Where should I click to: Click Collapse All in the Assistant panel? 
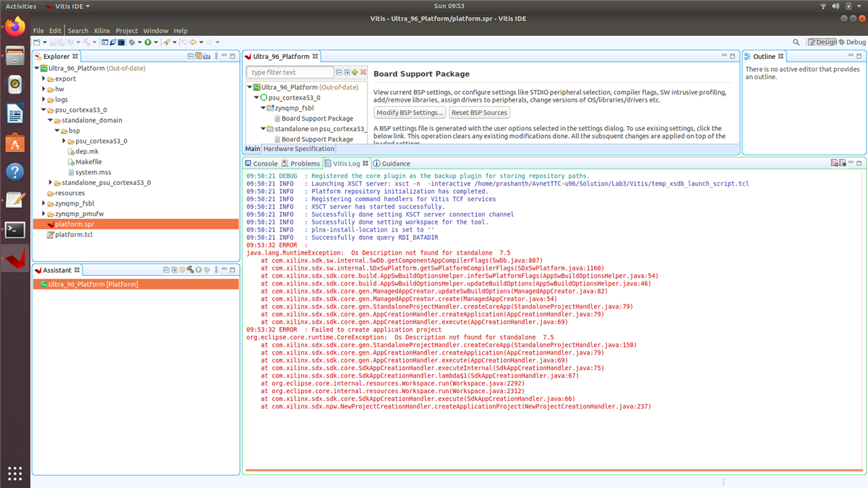(x=166, y=270)
